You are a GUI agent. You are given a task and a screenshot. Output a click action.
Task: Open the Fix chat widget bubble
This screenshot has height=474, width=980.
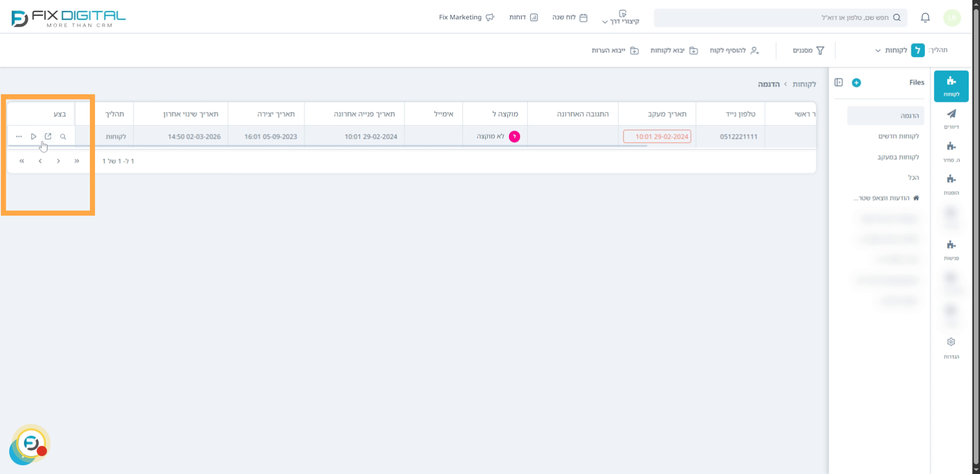31,443
